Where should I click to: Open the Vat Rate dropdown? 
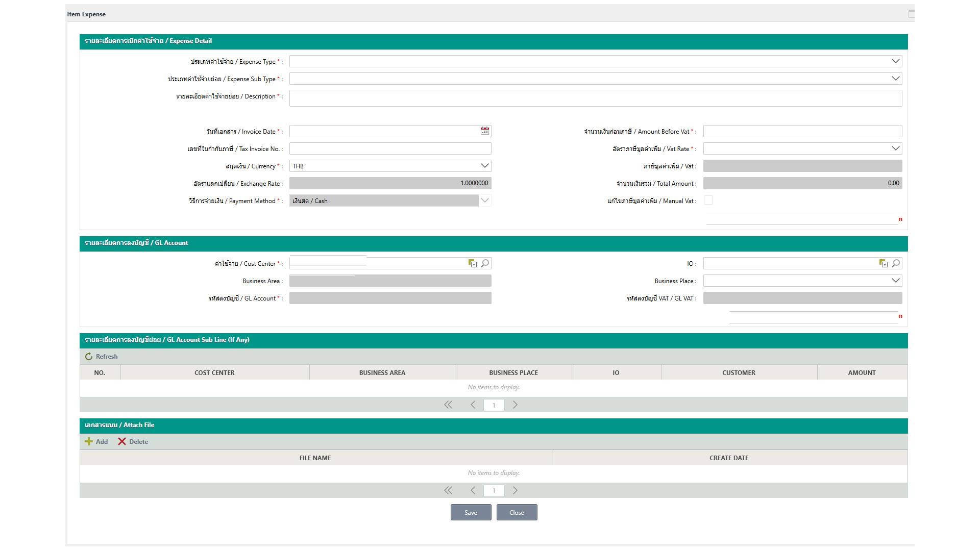(x=895, y=148)
